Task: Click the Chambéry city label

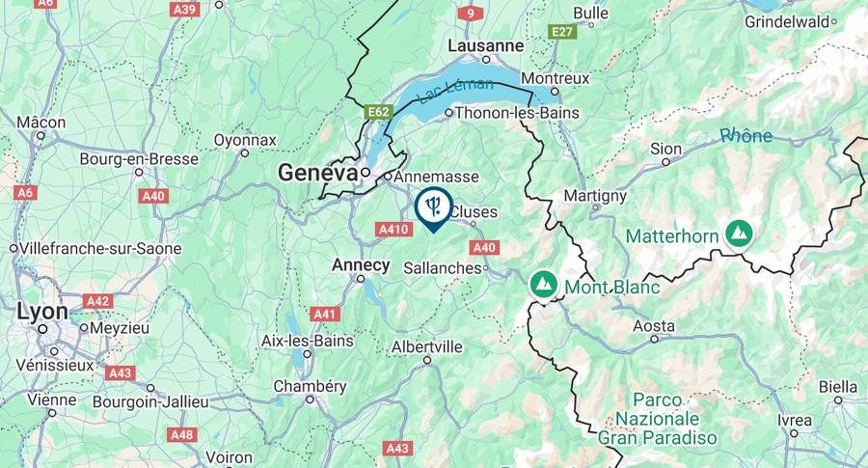Action: tap(310, 386)
